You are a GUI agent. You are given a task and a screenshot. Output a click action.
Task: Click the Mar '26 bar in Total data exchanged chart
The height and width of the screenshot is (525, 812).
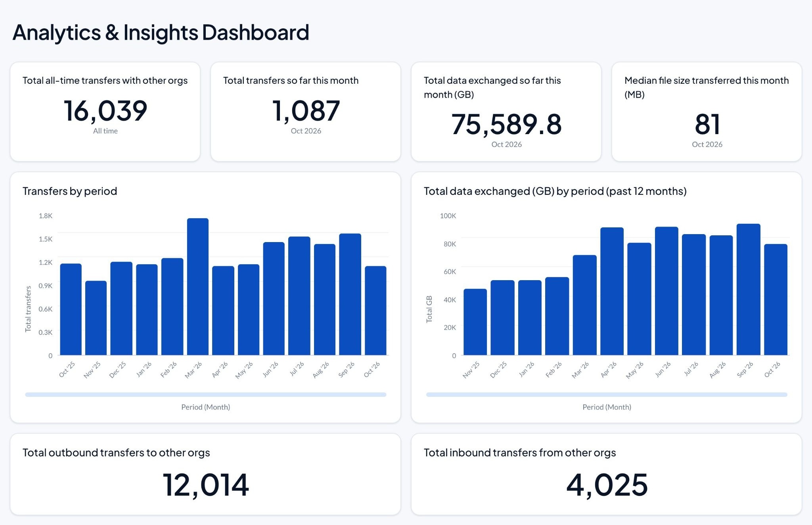pyautogui.click(x=584, y=305)
